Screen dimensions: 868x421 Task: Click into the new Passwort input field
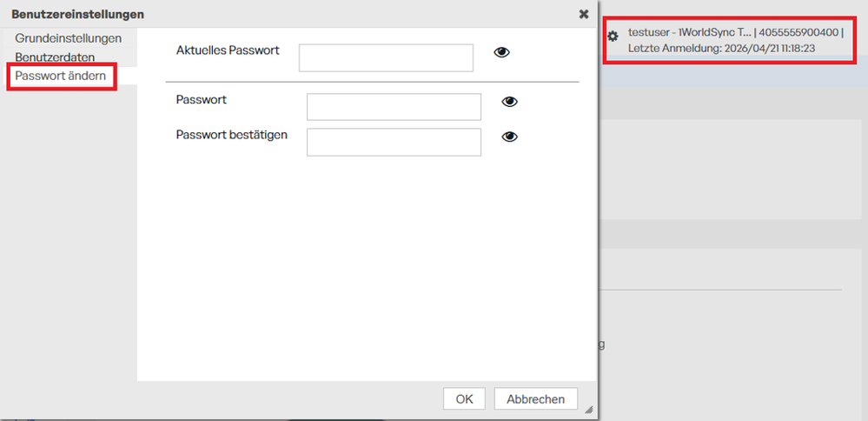point(394,107)
